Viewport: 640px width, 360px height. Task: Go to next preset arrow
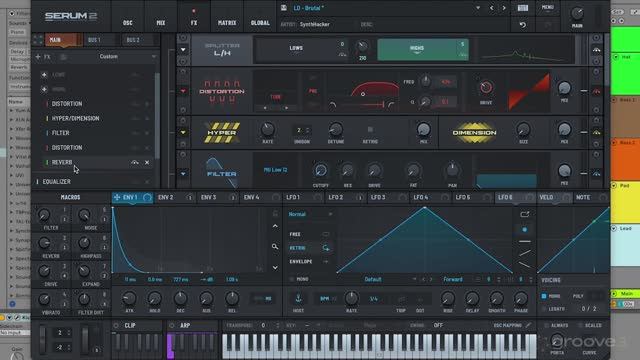[x=504, y=8]
